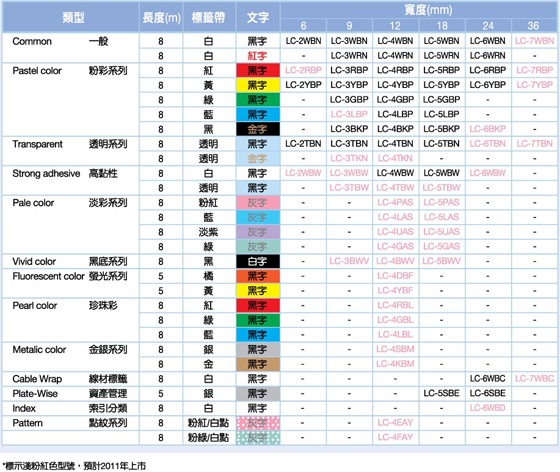560x472 pixels.
Task: Select the orange Fluorescent color swatch
Action: click(x=258, y=276)
